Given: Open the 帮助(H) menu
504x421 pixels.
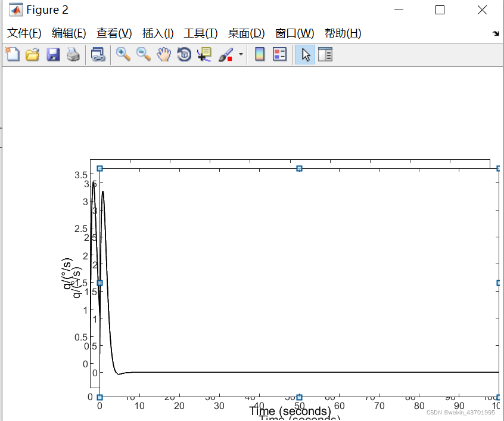Looking at the screenshot, I should [x=343, y=33].
